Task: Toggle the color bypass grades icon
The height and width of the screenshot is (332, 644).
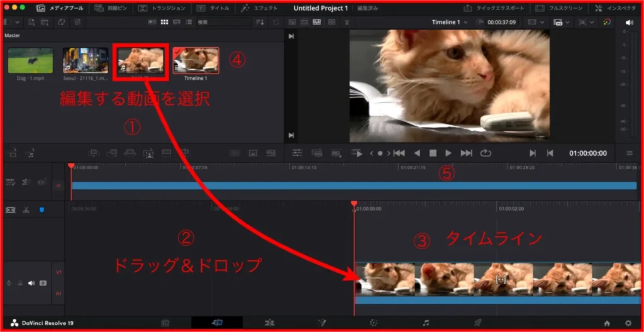Action: tap(607, 22)
